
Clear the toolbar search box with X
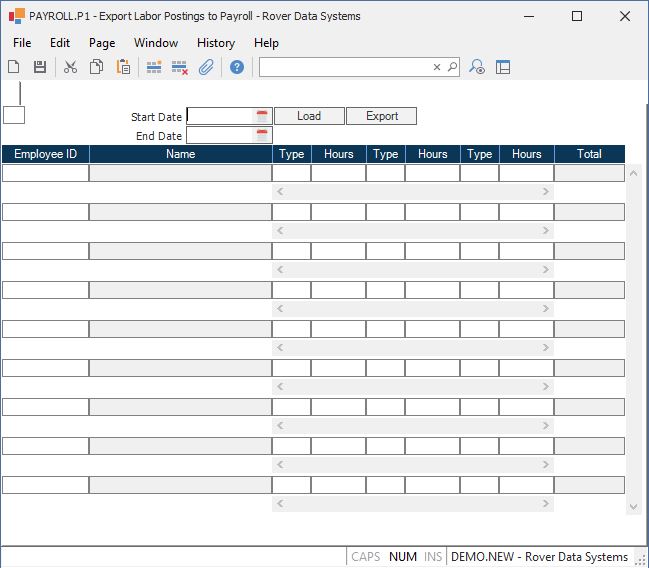coord(437,67)
